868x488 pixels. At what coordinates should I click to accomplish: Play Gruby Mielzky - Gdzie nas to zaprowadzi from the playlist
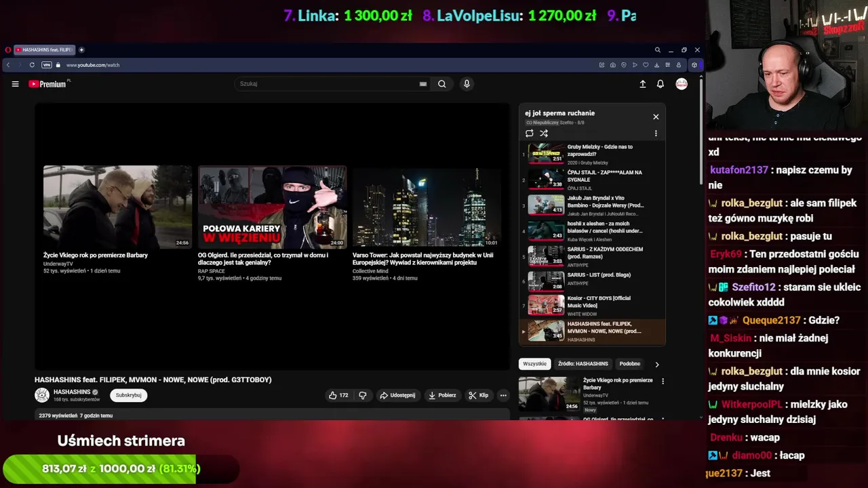(591, 155)
